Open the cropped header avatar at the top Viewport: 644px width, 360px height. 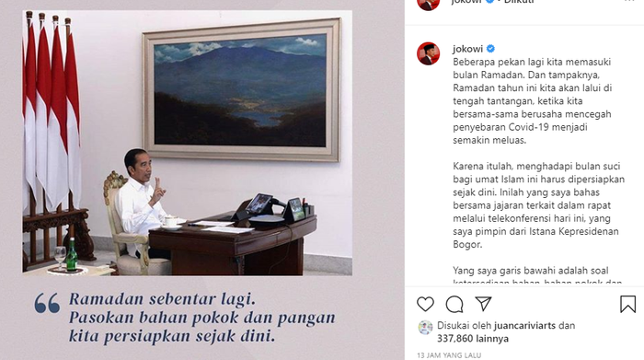[x=428, y=4]
